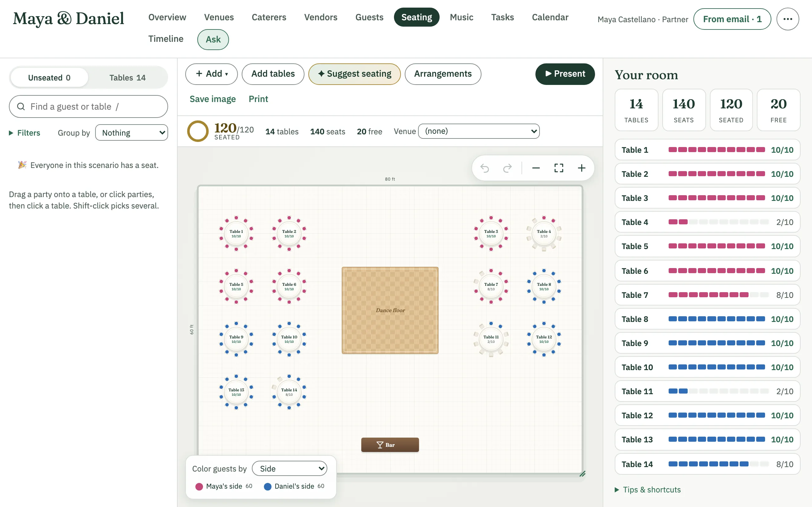Image resolution: width=812 pixels, height=507 pixels.
Task: Open the Group by Nothing dropdown
Action: [x=132, y=133]
